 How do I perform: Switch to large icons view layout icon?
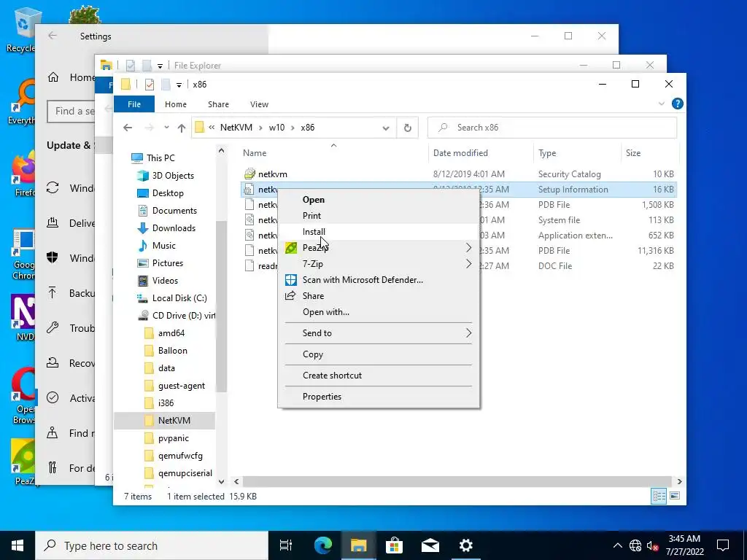[x=675, y=496]
